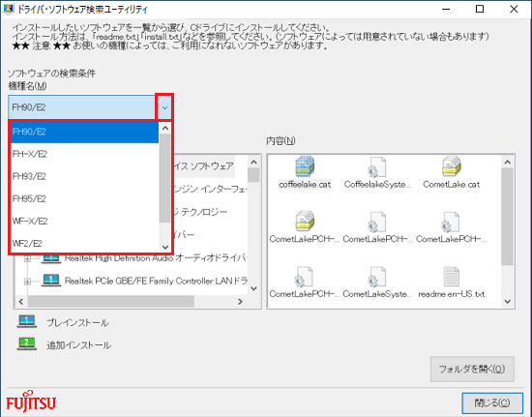532x417 pixels.
Task: Click the 内容 pane scroll-down arrow
Action: [x=508, y=301]
